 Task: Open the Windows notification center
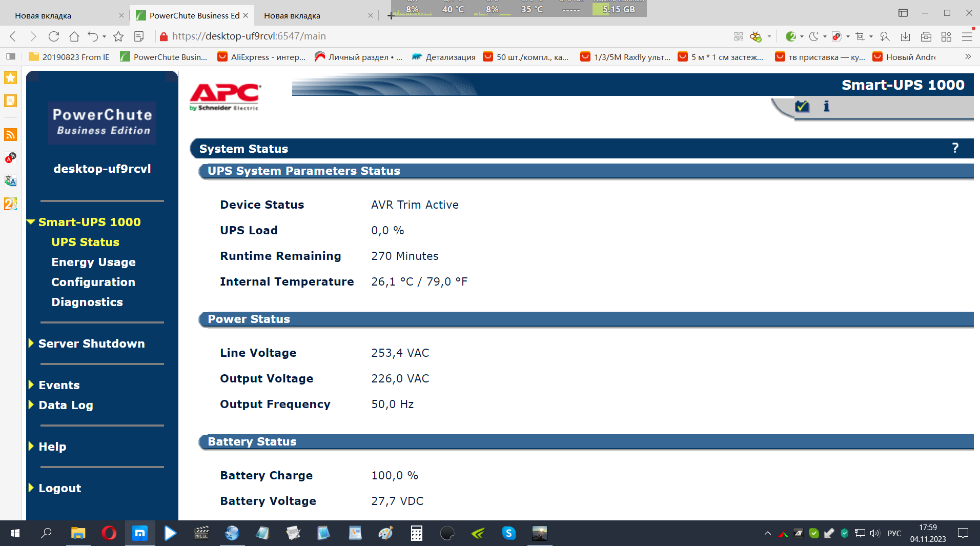(x=963, y=534)
